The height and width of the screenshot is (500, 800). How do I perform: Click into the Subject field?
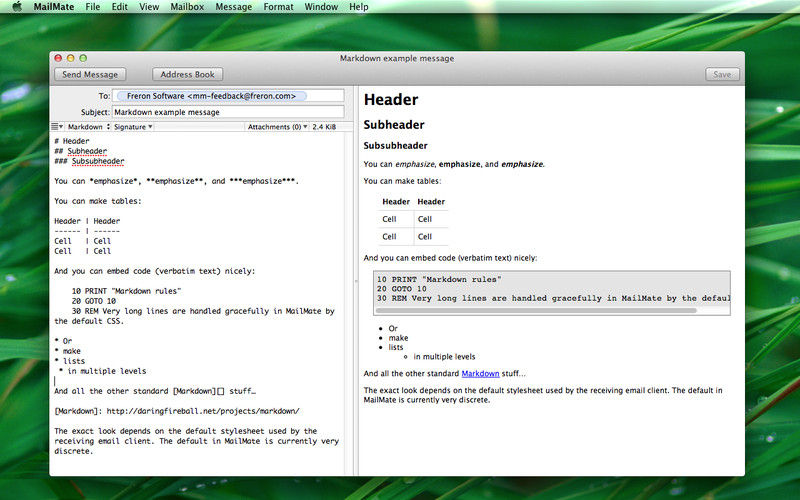coord(228,112)
